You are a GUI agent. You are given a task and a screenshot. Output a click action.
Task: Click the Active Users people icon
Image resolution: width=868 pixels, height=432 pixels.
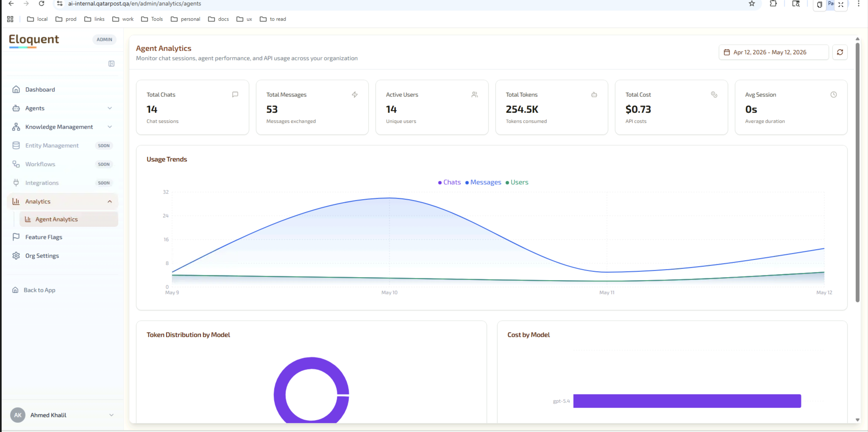[474, 95]
